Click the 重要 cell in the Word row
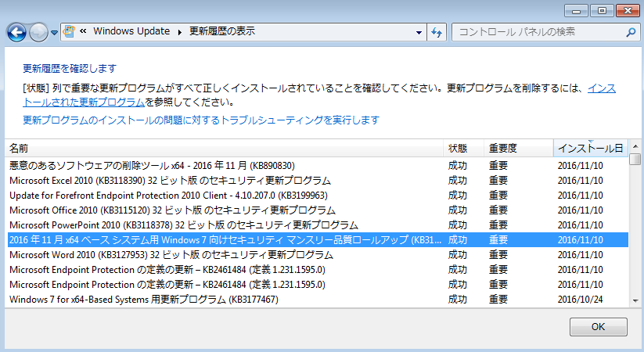 [498, 255]
